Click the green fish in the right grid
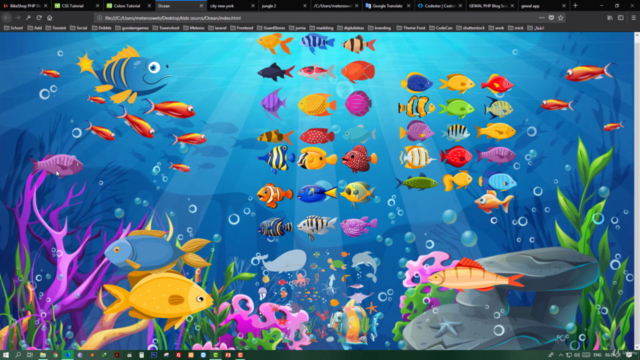The height and width of the screenshot is (360, 640). [x=457, y=108]
